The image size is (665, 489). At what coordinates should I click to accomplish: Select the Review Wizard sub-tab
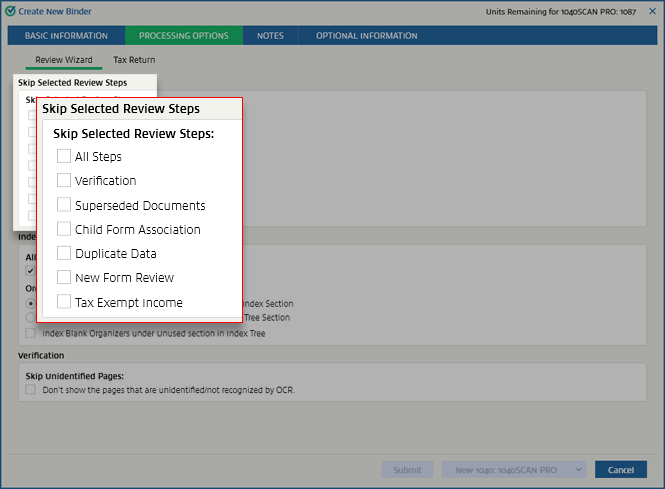pyautogui.click(x=64, y=60)
